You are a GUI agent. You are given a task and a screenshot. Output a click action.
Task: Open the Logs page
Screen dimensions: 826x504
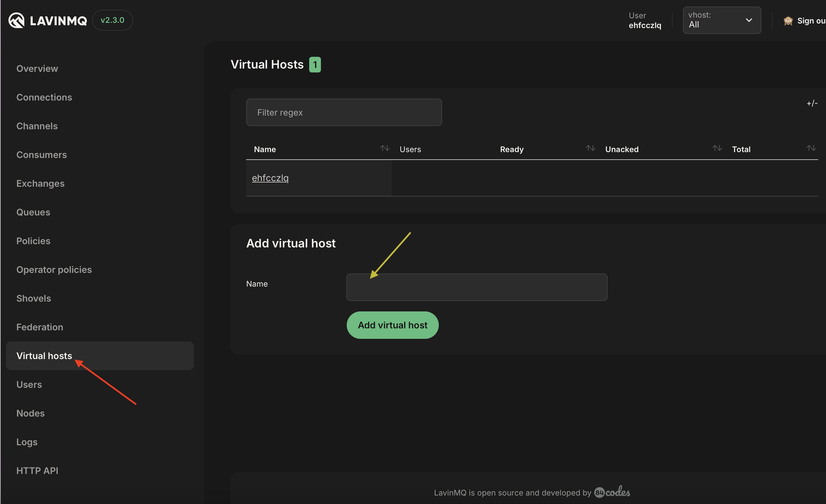tap(27, 442)
